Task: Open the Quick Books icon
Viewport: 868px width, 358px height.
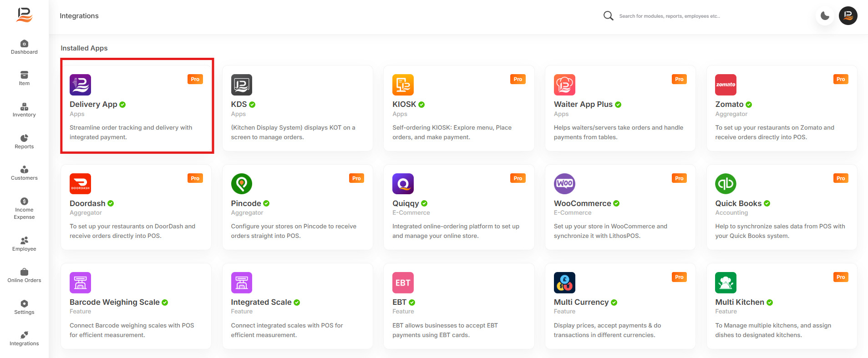Action: (x=726, y=184)
